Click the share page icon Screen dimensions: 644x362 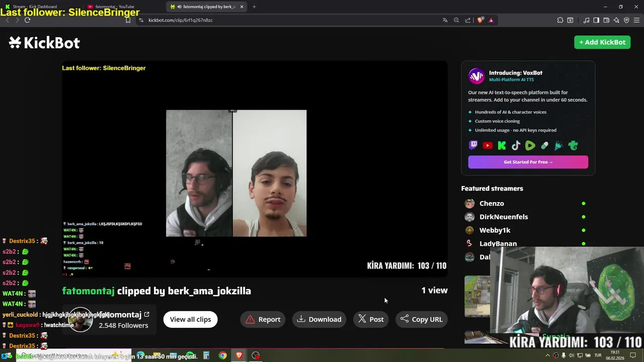click(468, 20)
